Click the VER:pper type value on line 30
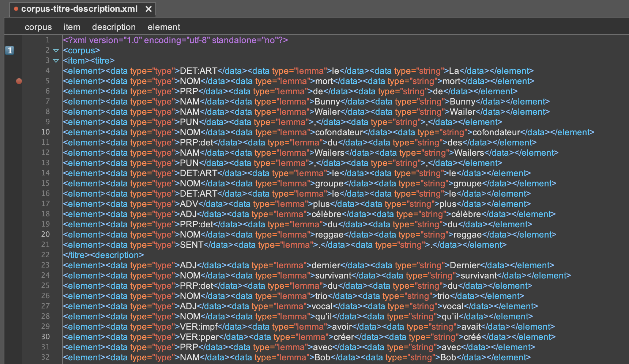This screenshot has width=629, height=364. [x=199, y=337]
